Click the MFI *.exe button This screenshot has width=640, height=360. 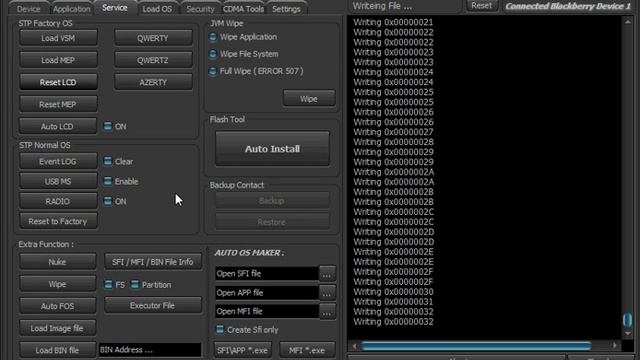(x=307, y=350)
